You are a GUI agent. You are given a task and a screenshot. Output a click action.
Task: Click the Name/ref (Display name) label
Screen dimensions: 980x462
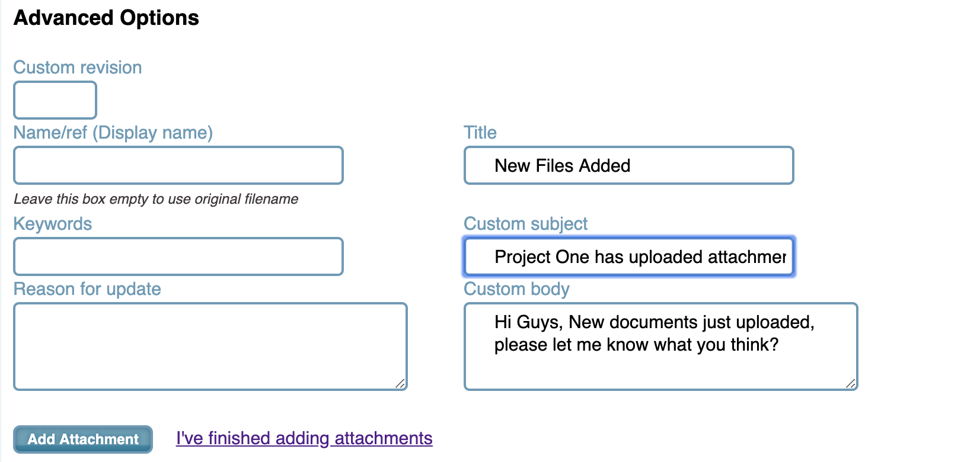click(x=113, y=133)
